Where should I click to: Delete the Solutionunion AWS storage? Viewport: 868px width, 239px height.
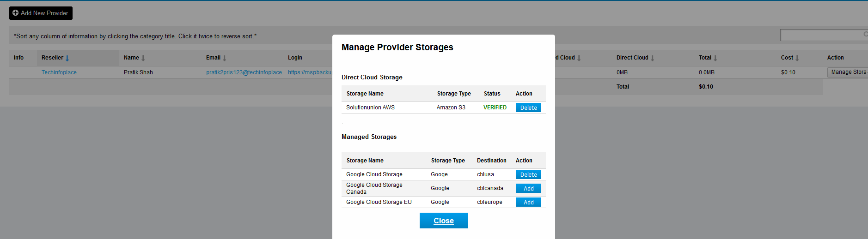tap(528, 108)
